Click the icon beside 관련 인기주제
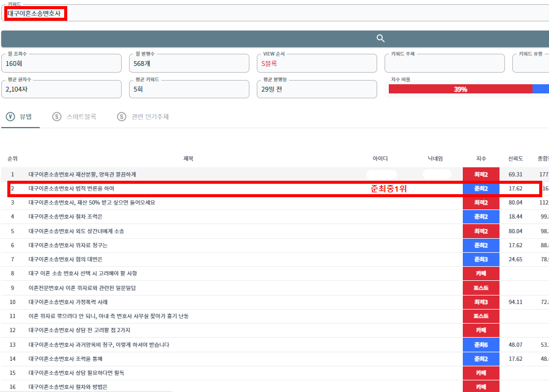 [122, 116]
